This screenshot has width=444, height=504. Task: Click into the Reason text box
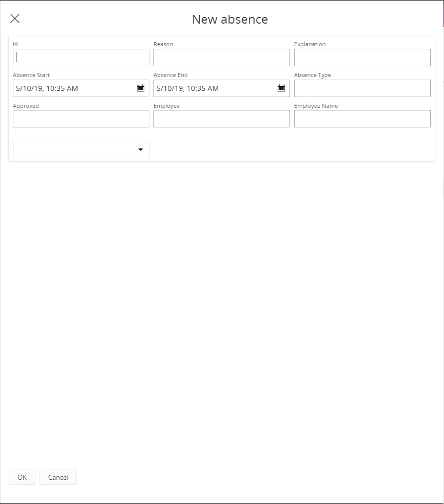(x=221, y=58)
